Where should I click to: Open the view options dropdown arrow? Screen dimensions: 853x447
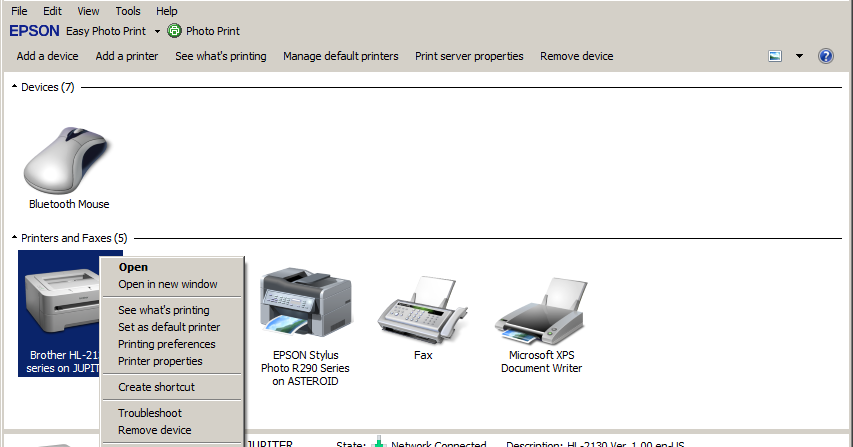click(x=799, y=56)
